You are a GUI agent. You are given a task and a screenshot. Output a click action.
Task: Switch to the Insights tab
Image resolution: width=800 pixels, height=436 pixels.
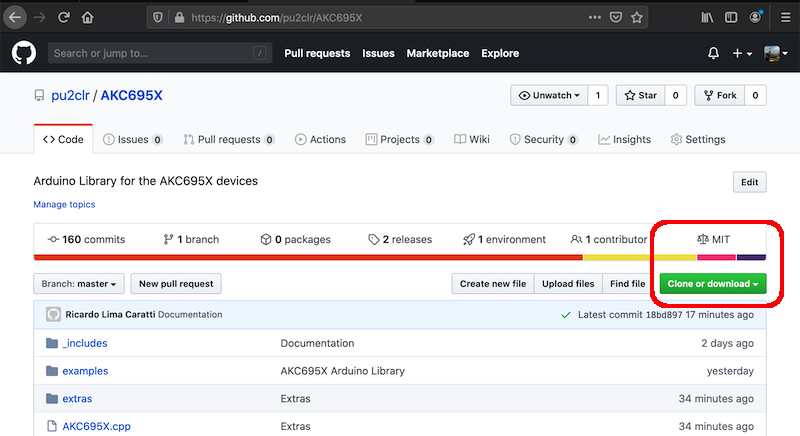coord(624,139)
